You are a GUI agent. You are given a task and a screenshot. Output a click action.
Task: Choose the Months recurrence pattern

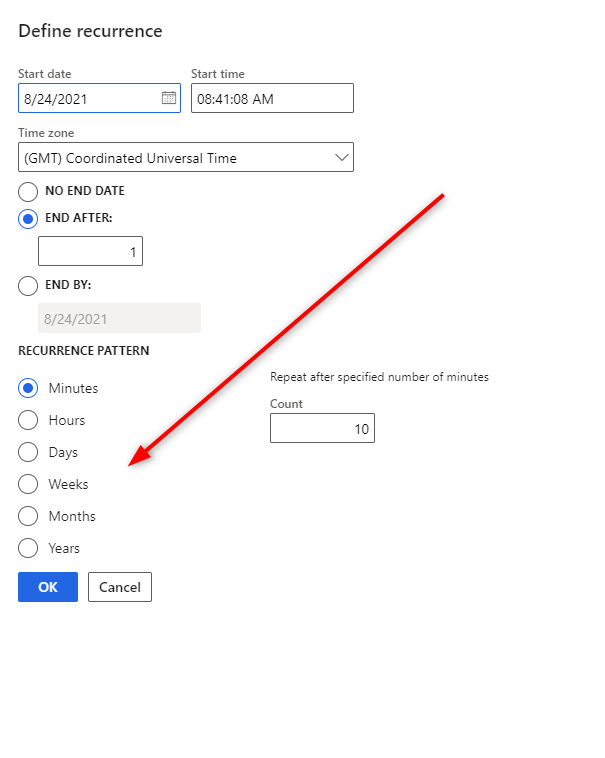[28, 516]
